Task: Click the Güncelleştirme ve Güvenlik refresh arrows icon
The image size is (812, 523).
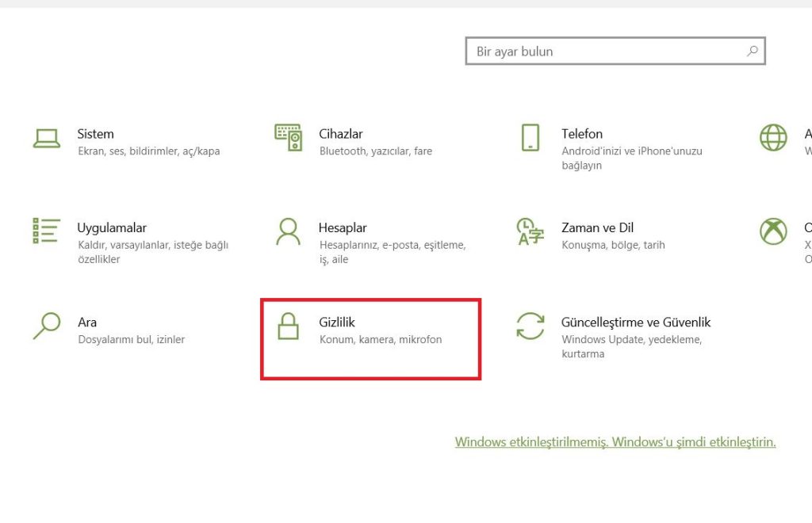Action: (x=530, y=326)
